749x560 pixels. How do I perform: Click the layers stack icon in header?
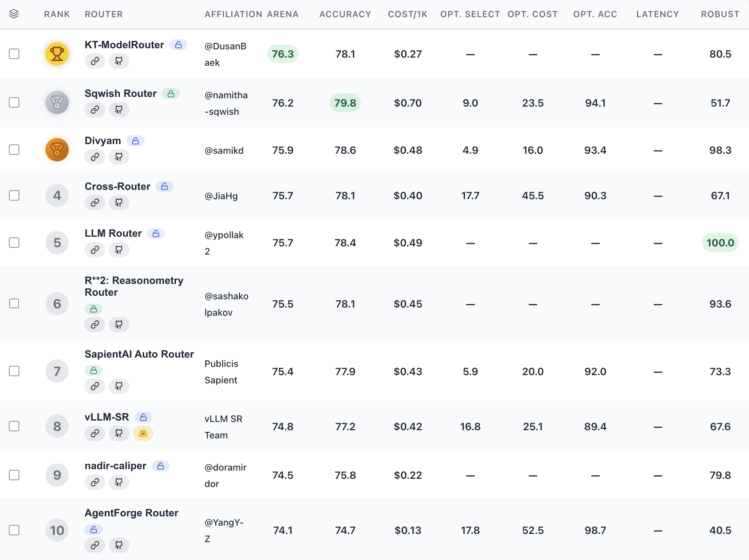click(14, 14)
